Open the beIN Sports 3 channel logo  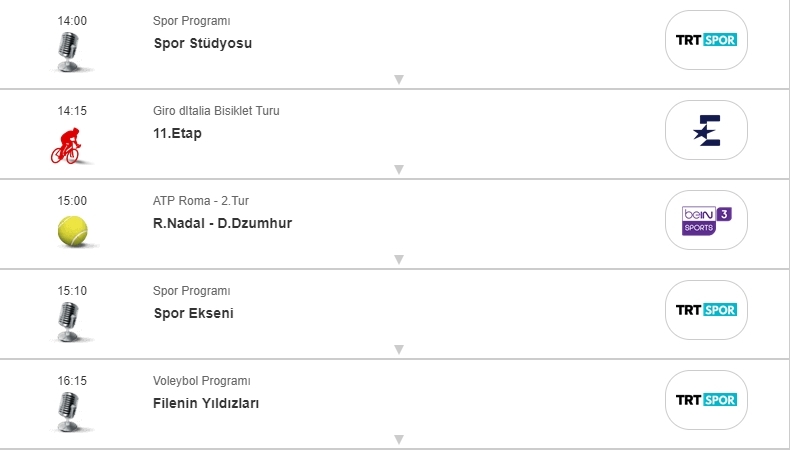pos(706,220)
